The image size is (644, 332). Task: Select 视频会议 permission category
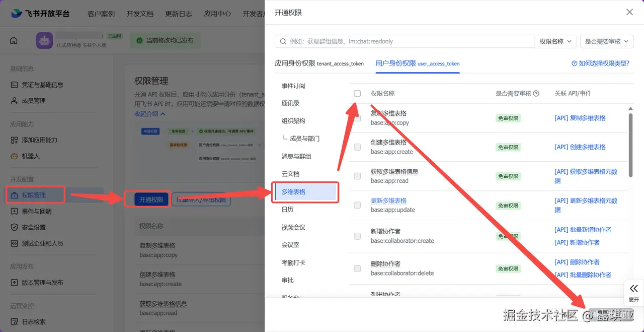pyautogui.click(x=293, y=227)
